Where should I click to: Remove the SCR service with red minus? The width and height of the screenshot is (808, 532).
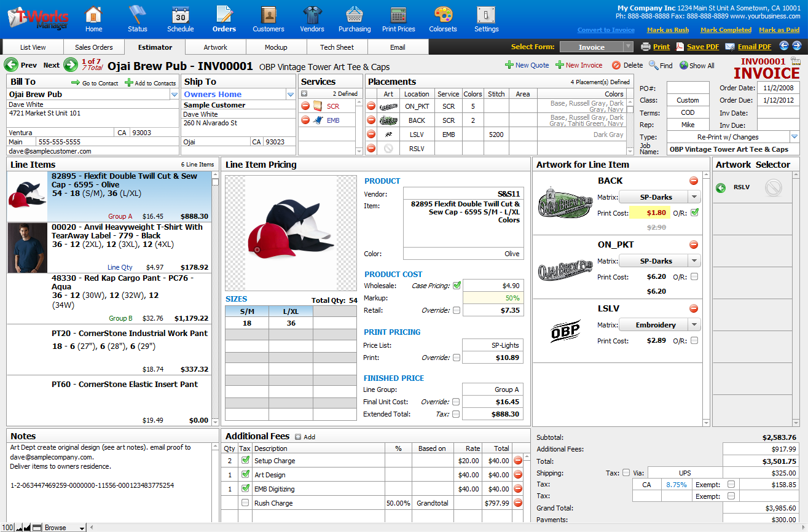pos(305,106)
